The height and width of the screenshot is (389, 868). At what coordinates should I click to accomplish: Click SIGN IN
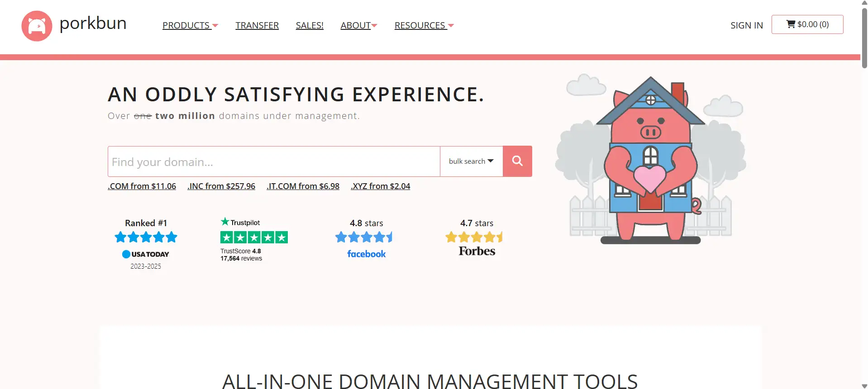point(747,25)
